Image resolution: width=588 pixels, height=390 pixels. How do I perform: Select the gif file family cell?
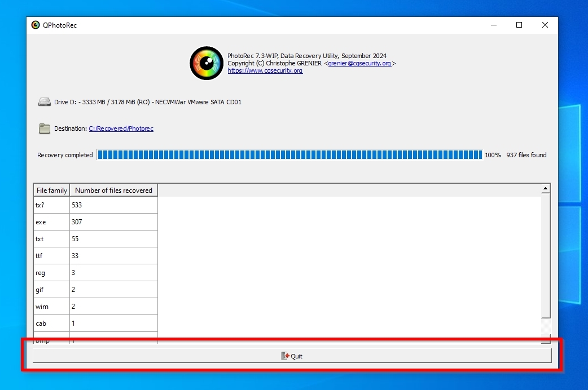coord(51,289)
